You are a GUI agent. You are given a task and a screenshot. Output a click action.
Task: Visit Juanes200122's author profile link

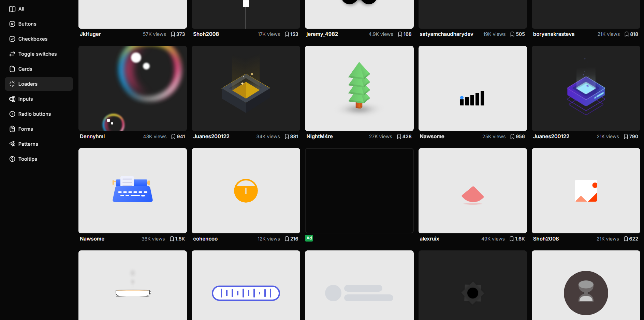(x=211, y=136)
